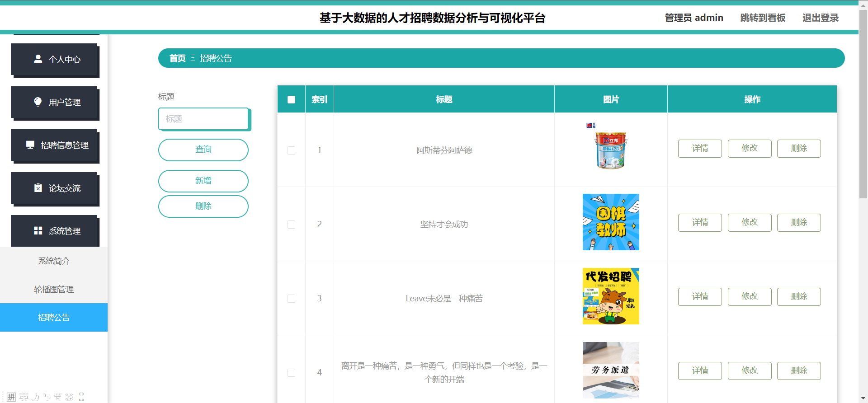
Task: Click 退出登录 to log out
Action: pyautogui.click(x=820, y=18)
